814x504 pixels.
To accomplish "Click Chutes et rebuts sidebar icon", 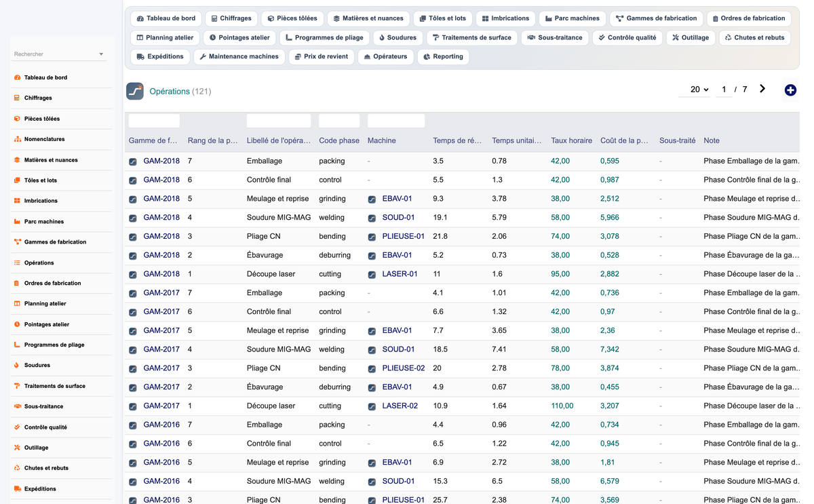I will click(x=17, y=468).
